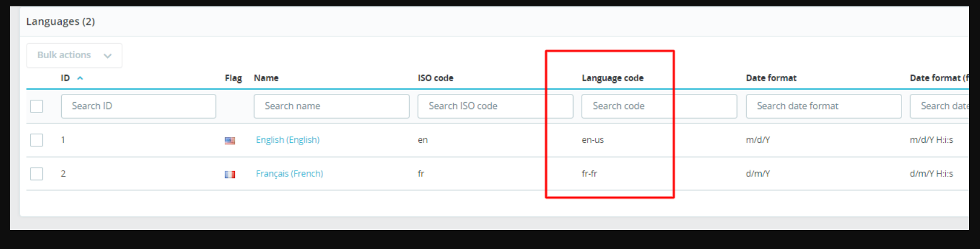This screenshot has width=980, height=249.
Task: Click the US flag icon for English
Action: pos(230,140)
